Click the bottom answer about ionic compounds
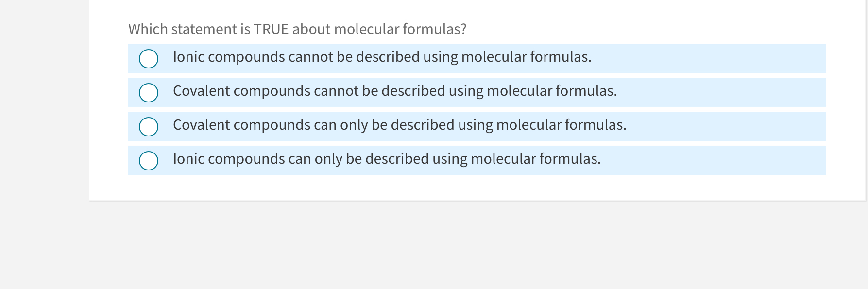This screenshot has width=868, height=289. (x=387, y=159)
